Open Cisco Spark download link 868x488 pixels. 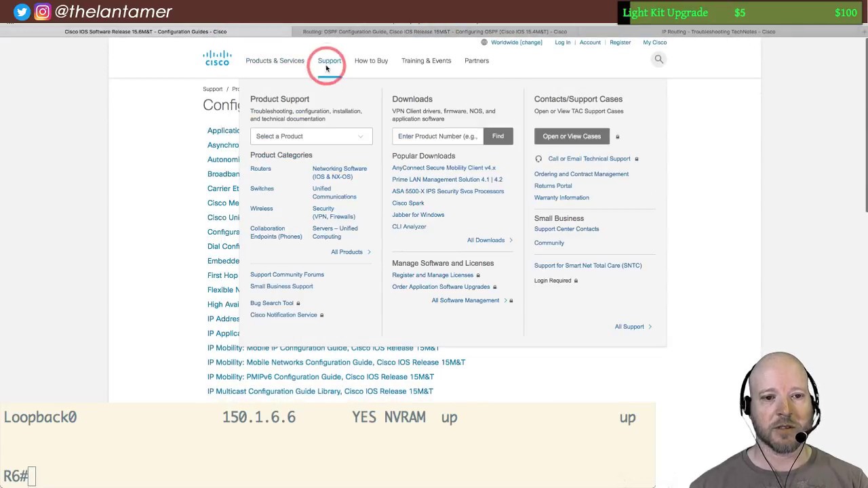[408, 203]
